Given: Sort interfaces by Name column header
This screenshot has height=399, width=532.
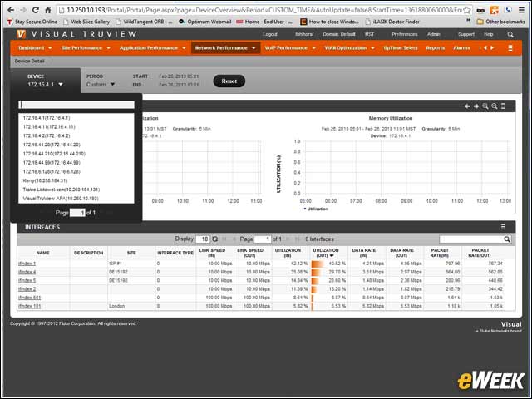Looking at the screenshot, I should coord(43,253).
